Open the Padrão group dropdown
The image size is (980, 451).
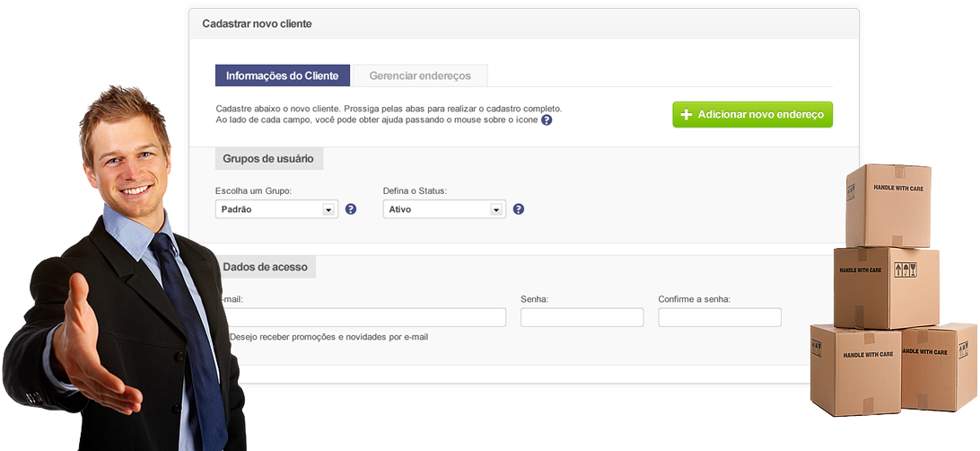coord(276,209)
